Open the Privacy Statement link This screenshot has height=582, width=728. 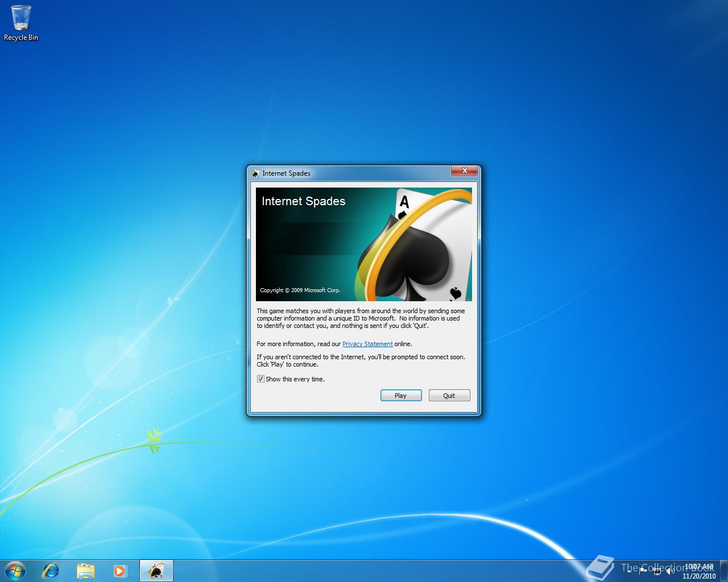coord(367,344)
